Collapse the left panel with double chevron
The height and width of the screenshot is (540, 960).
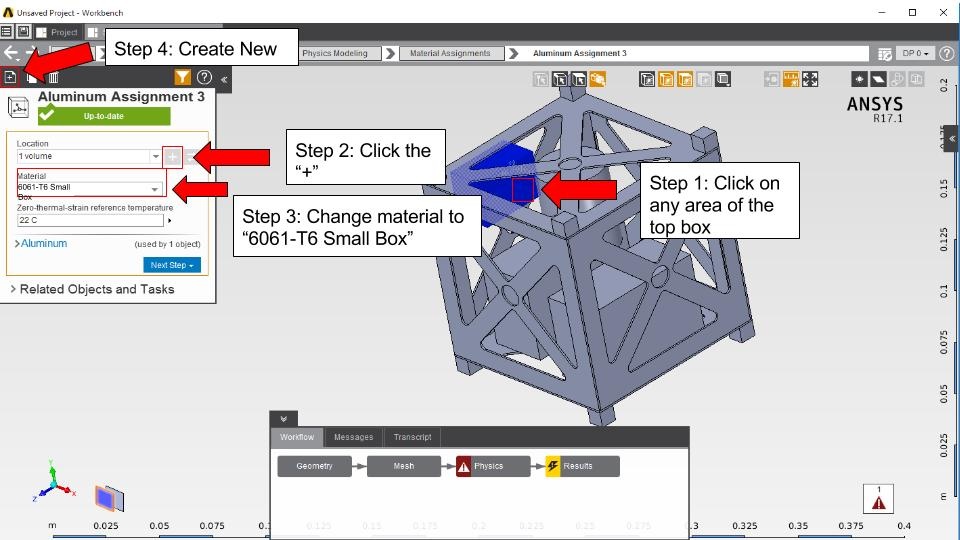pos(224,79)
